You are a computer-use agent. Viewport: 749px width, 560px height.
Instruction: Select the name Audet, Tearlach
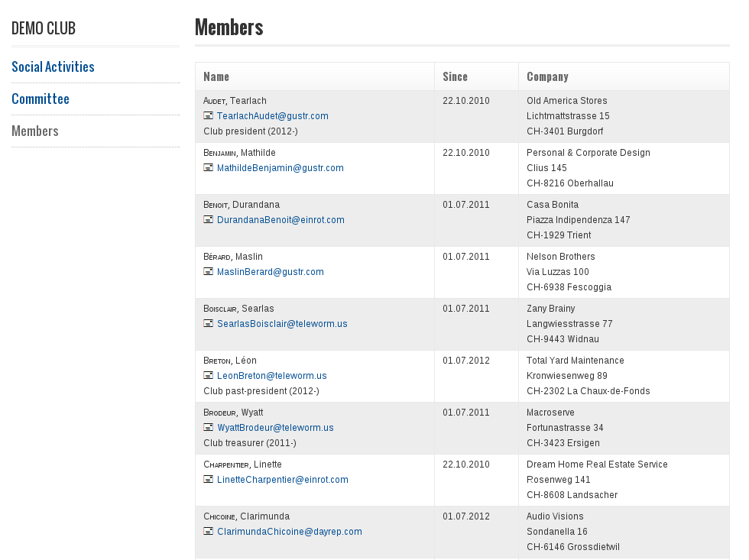pyautogui.click(x=235, y=101)
